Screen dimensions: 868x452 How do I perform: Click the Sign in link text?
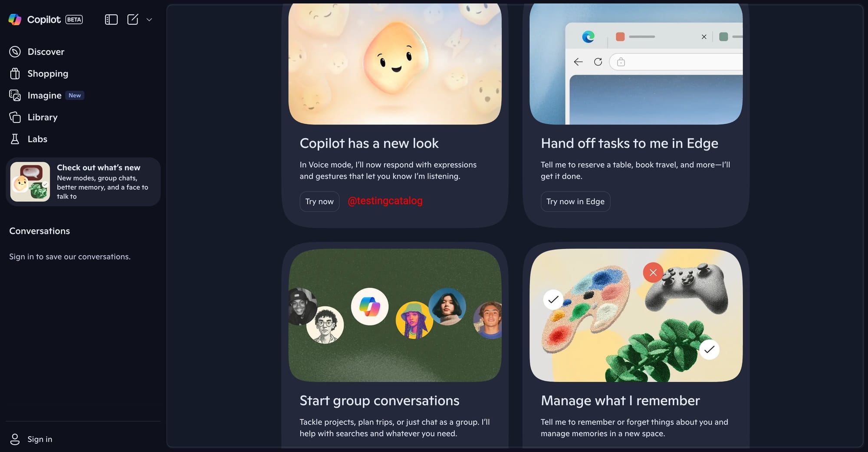click(x=40, y=439)
